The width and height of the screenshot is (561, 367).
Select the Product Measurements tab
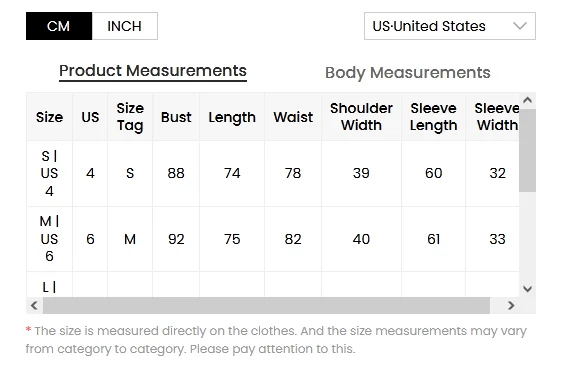pos(153,71)
